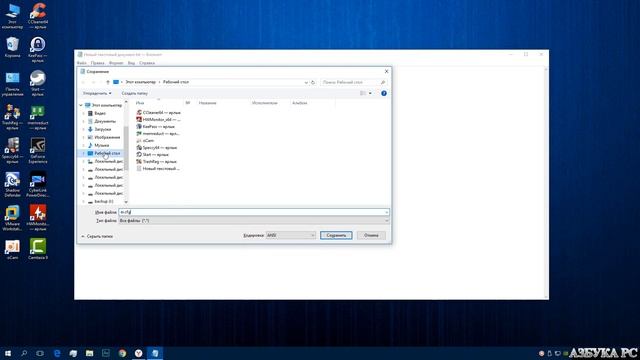
Task: Select the Recycle Bin desktop icon
Action: pos(12,47)
